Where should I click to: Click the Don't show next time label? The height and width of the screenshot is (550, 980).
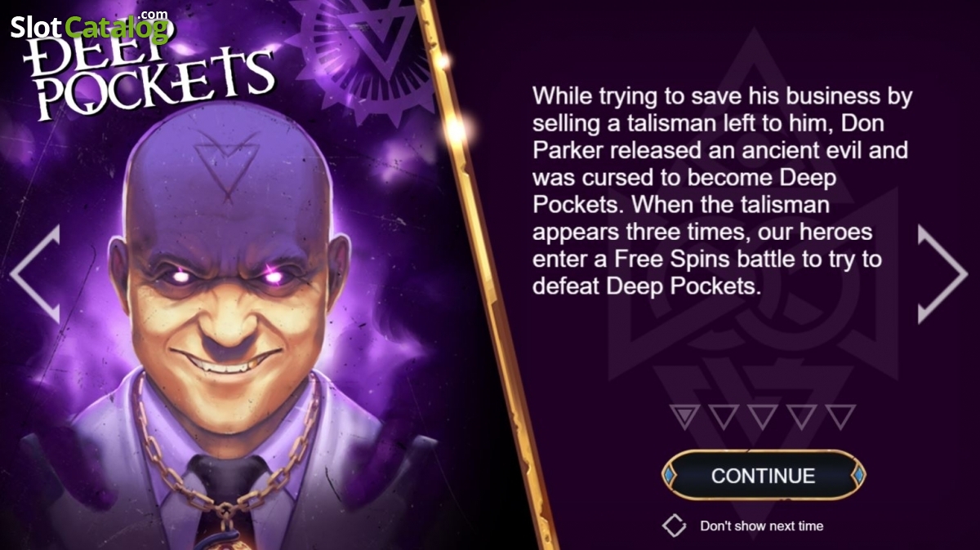pos(761,526)
